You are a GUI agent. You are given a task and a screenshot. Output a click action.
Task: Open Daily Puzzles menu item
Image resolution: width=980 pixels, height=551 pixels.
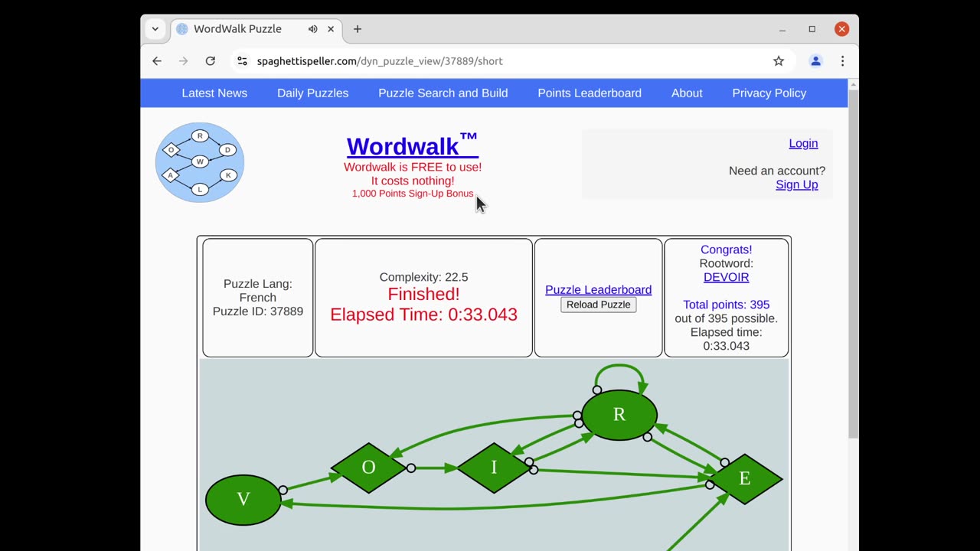tap(312, 93)
